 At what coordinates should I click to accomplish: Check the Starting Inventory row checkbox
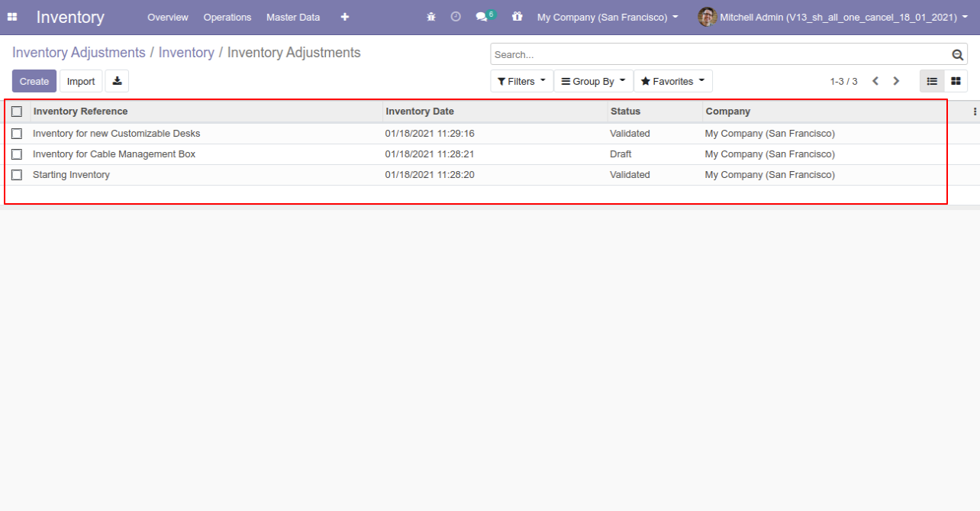click(x=17, y=175)
